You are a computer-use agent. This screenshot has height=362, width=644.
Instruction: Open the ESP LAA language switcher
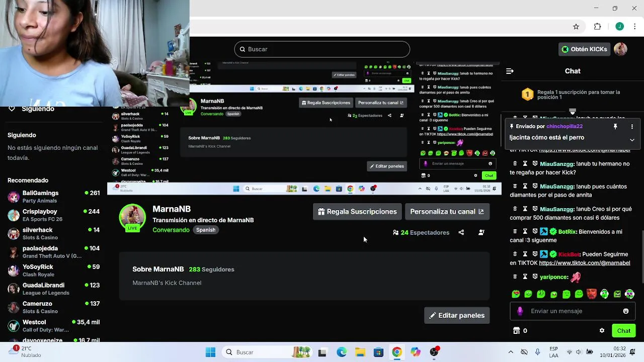coord(553,352)
